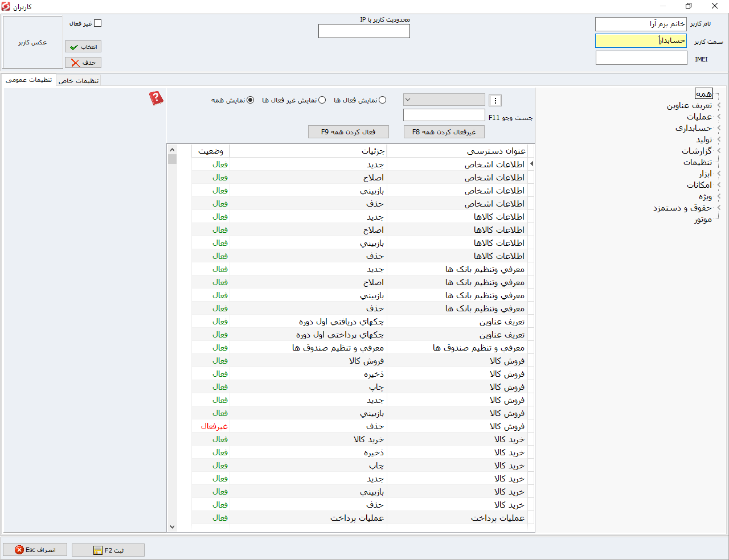Click the scrollbar down arrow of the table

coord(173,527)
